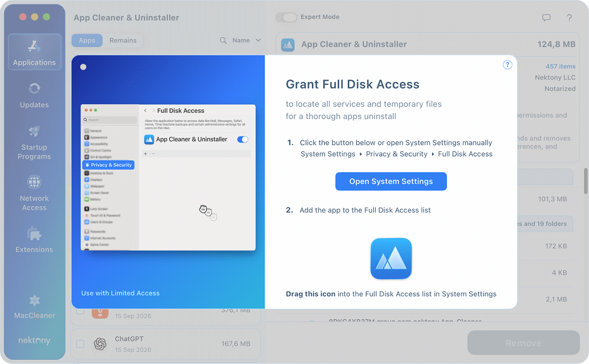Tick the ChatGPT checkbox

(x=80, y=344)
